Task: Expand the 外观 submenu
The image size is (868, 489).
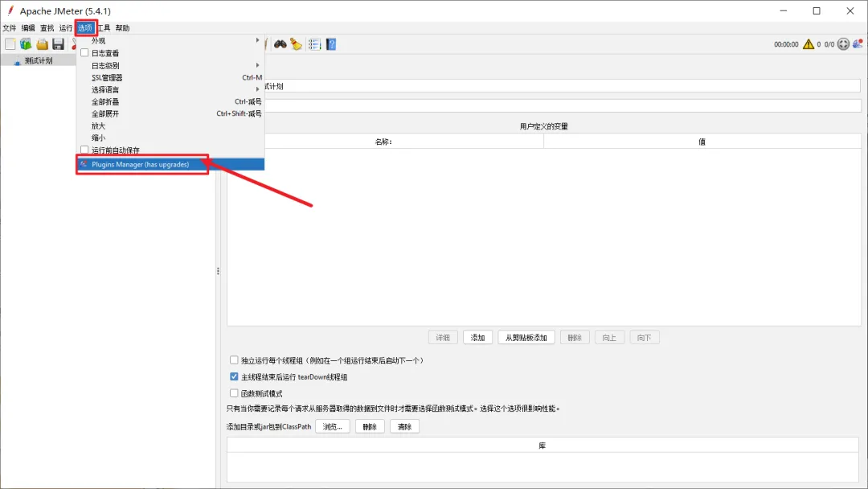Action: (x=170, y=40)
